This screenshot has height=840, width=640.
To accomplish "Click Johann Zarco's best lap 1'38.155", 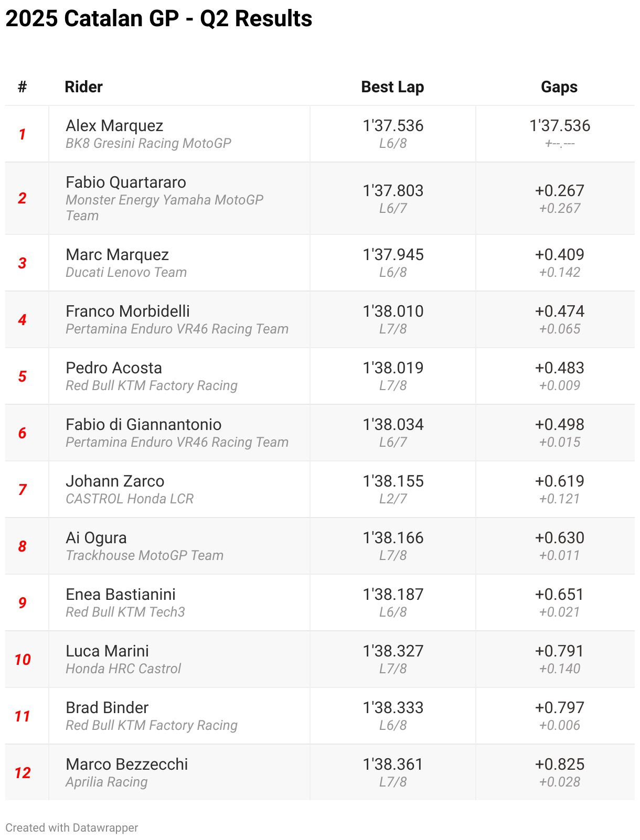I will [393, 481].
